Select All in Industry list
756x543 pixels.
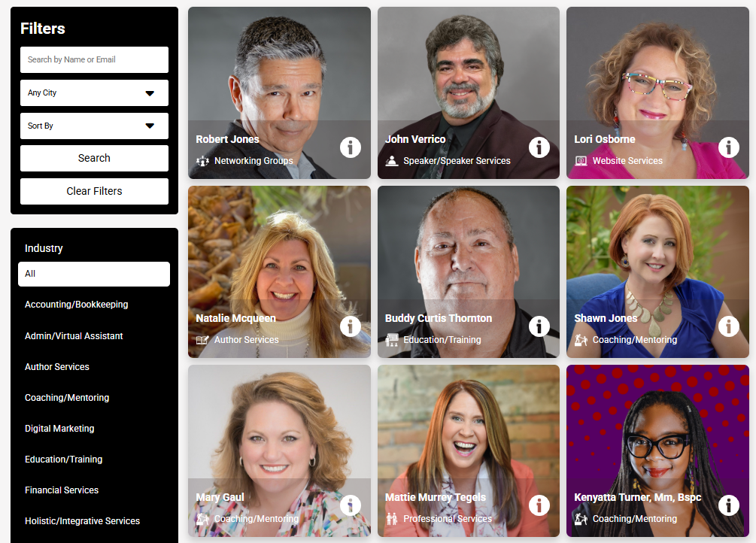[94, 274]
